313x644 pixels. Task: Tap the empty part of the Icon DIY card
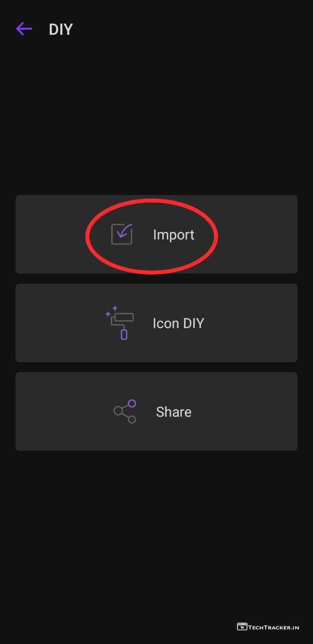click(x=257, y=323)
